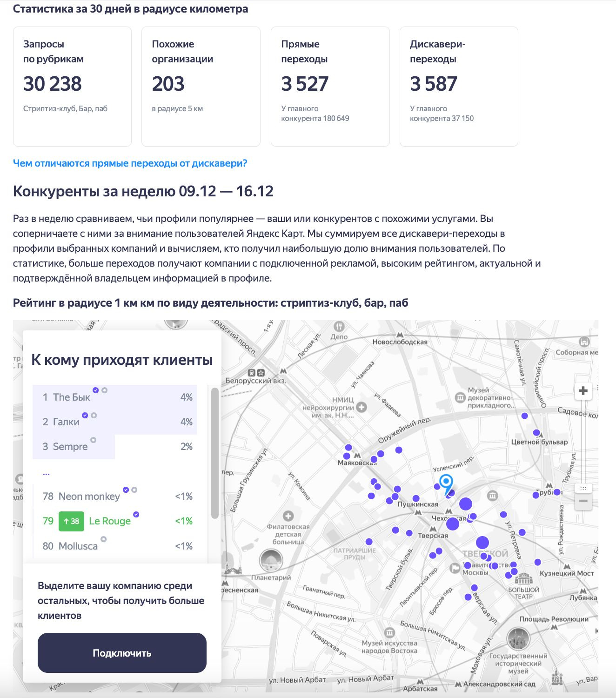Click the grey circle badge beside The Бык
616x698 pixels.
(105, 390)
